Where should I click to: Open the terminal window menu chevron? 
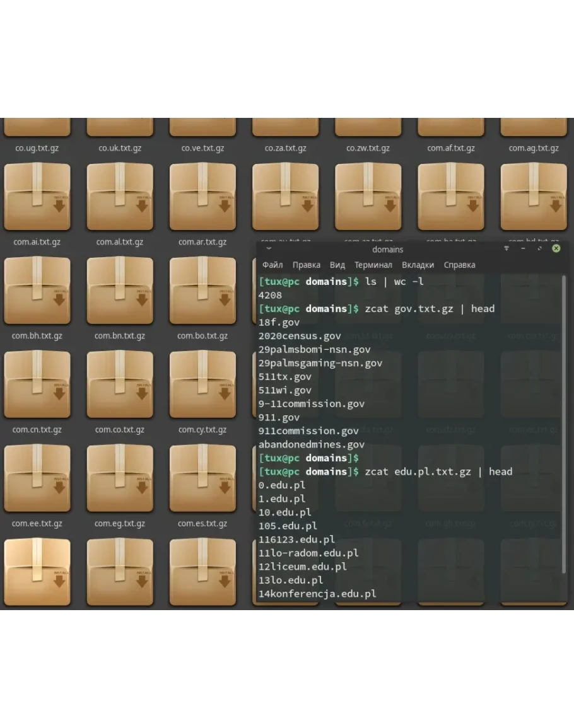point(269,249)
